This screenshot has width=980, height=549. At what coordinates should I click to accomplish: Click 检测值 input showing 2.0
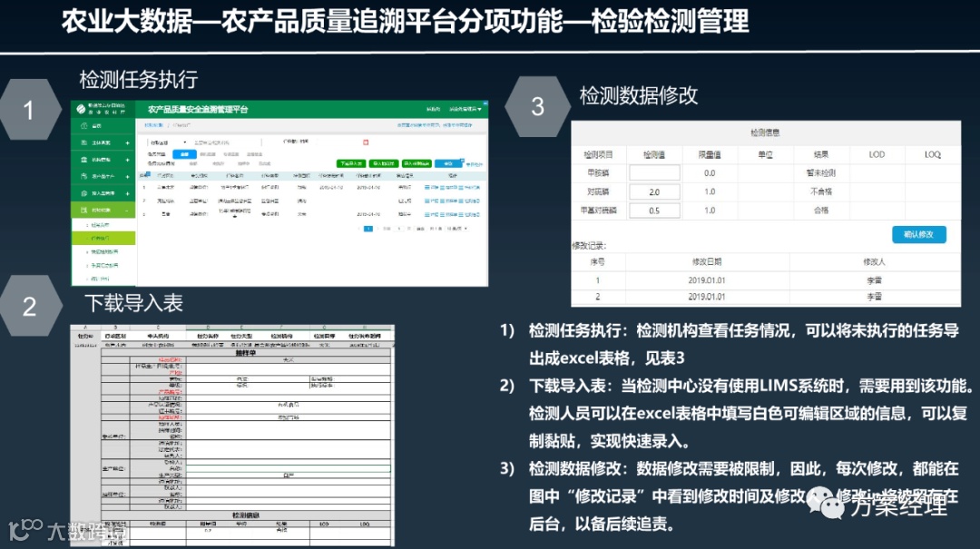click(654, 192)
